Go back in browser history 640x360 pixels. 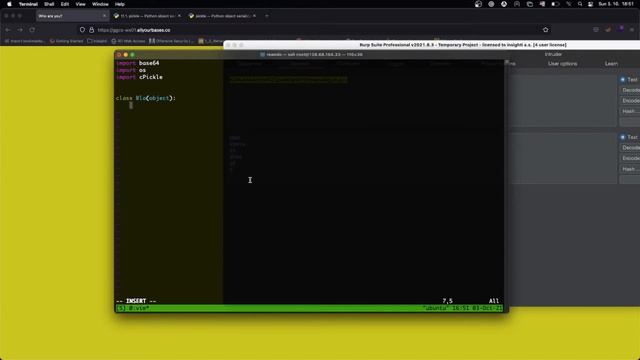pos(8,30)
